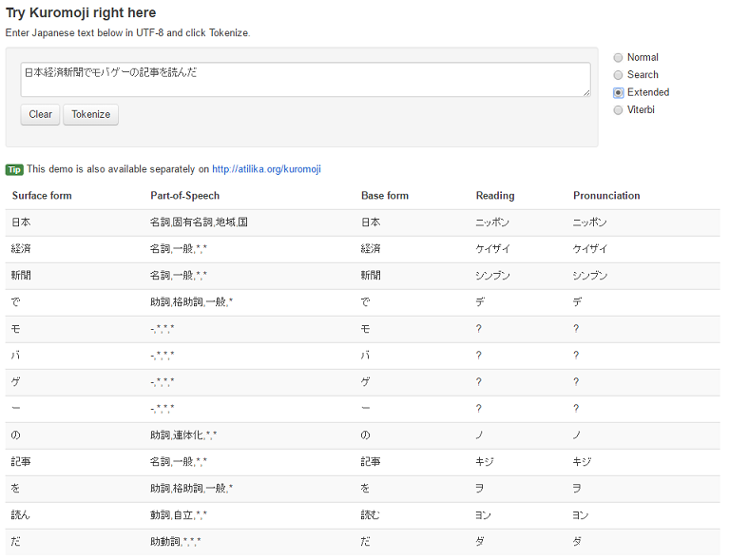Image resolution: width=729 pixels, height=560 pixels.
Task: Click the 'Try Kuromoji right here' heading
Action: (81, 12)
